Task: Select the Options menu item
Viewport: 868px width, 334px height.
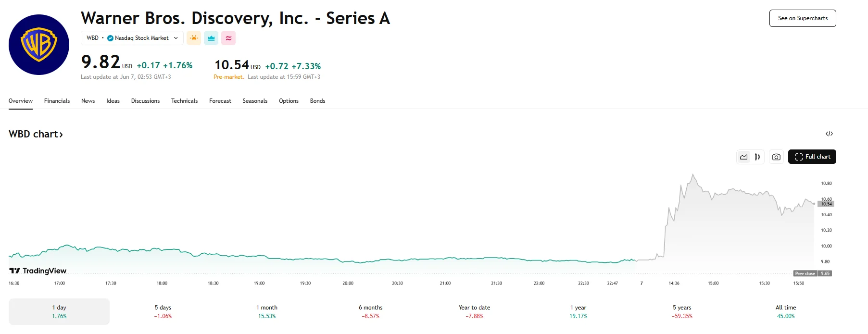Action: tap(289, 101)
